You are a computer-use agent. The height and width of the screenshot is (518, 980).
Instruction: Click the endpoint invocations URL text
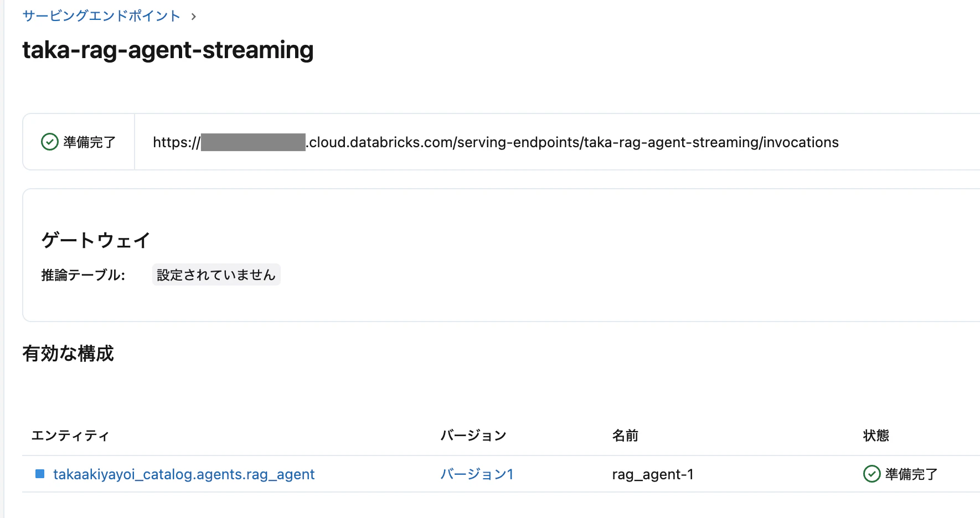[x=573, y=142]
